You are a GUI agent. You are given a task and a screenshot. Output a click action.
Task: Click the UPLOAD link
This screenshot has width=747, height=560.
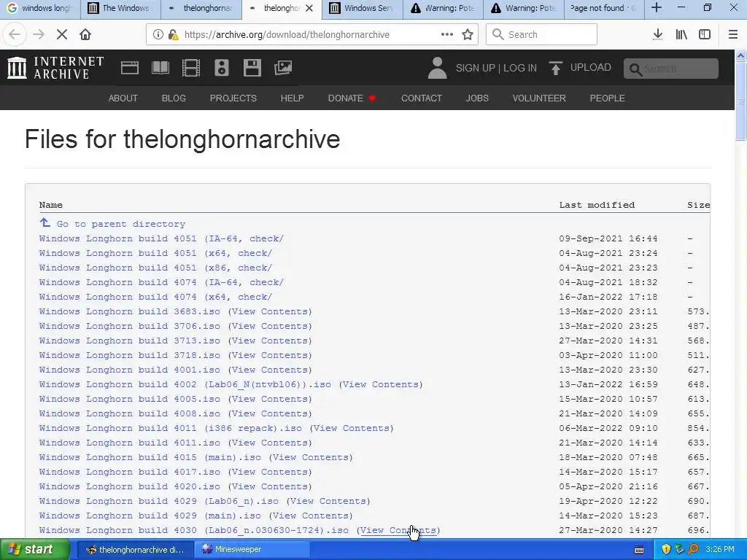click(x=591, y=67)
